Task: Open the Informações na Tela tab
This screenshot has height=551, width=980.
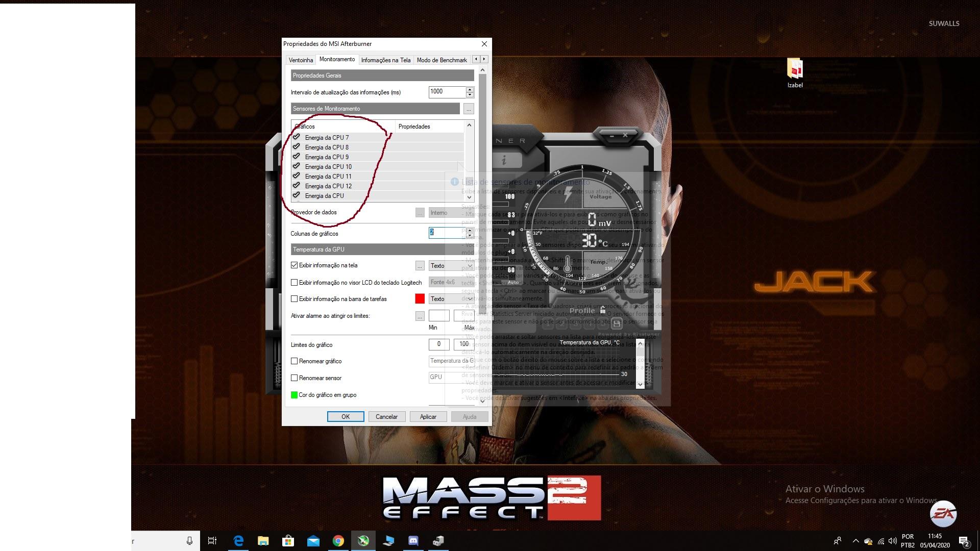Action: (386, 60)
